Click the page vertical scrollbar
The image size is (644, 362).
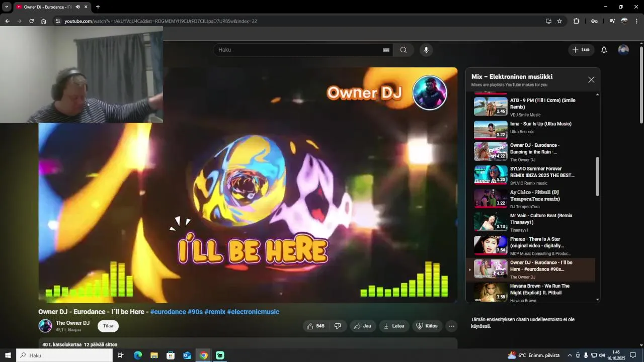coord(641,84)
